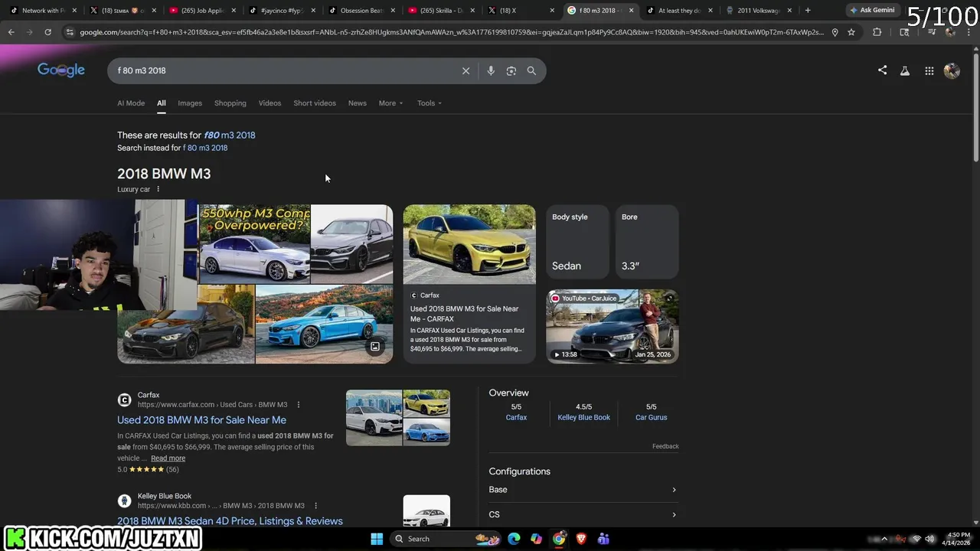Clear the search box with X
This screenshot has width=980, height=551.
(x=465, y=70)
